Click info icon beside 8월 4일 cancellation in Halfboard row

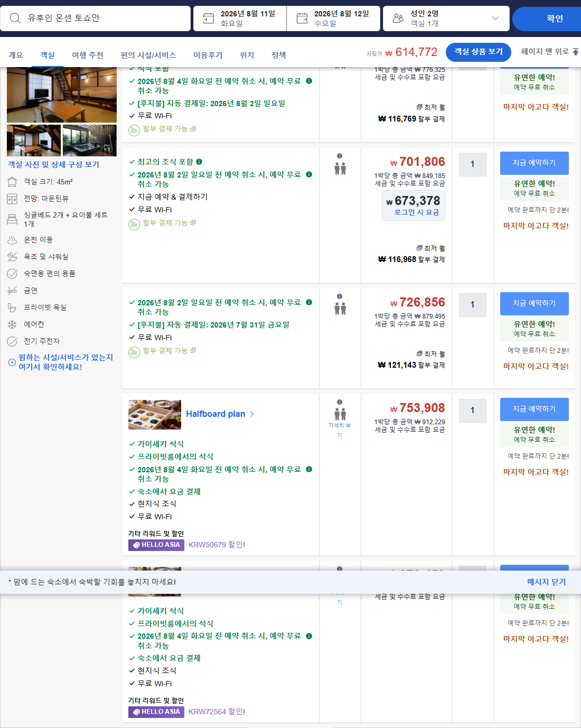(x=309, y=469)
